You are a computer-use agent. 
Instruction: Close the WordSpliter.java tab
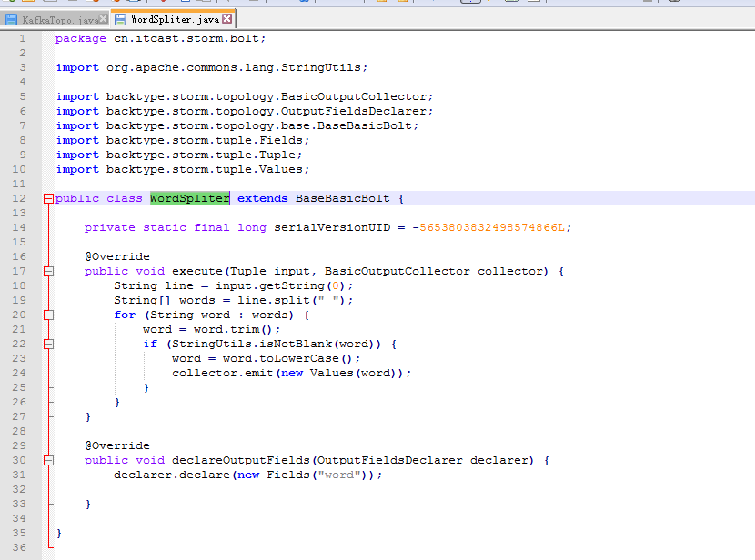coord(227,19)
